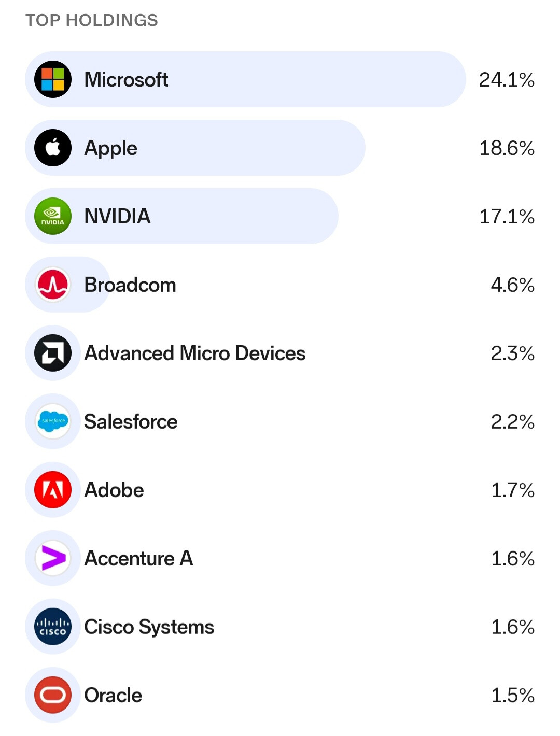Screen dimensions: 560x736
Task: Click the red Adobe logo
Action: click(x=53, y=490)
